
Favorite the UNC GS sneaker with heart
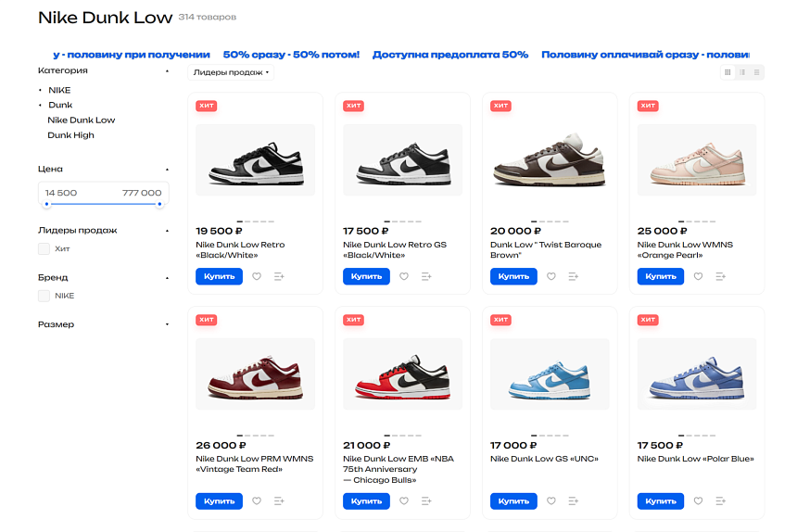point(551,501)
